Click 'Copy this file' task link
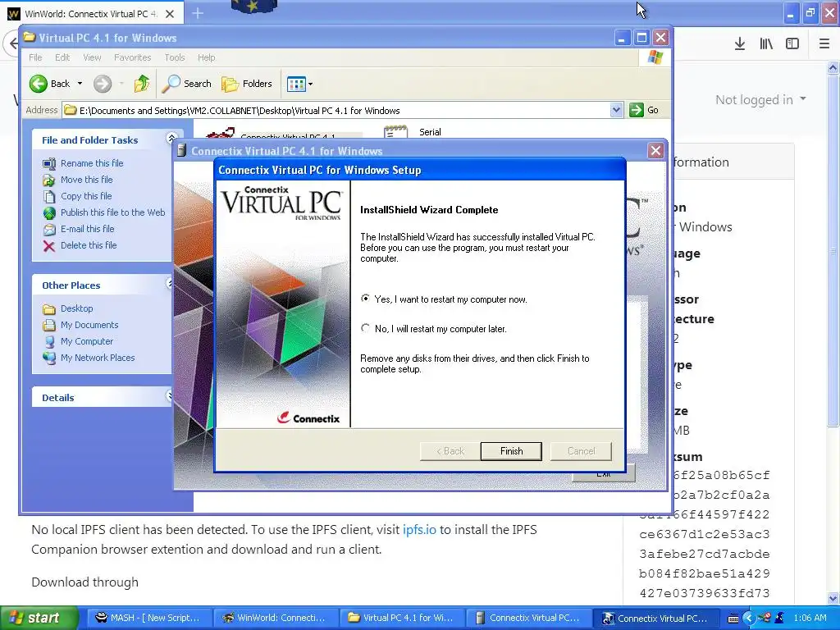Screen dimensions: 840x630 coord(85,196)
